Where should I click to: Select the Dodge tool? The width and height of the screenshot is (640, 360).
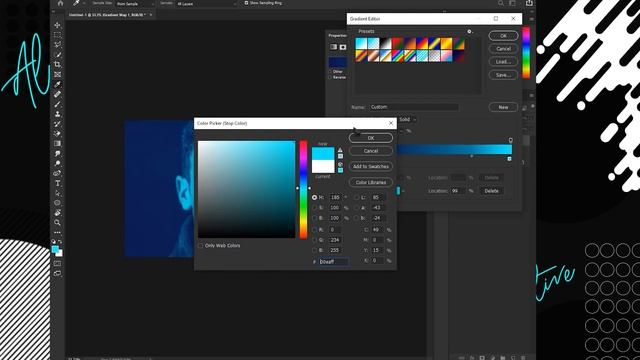point(58,163)
